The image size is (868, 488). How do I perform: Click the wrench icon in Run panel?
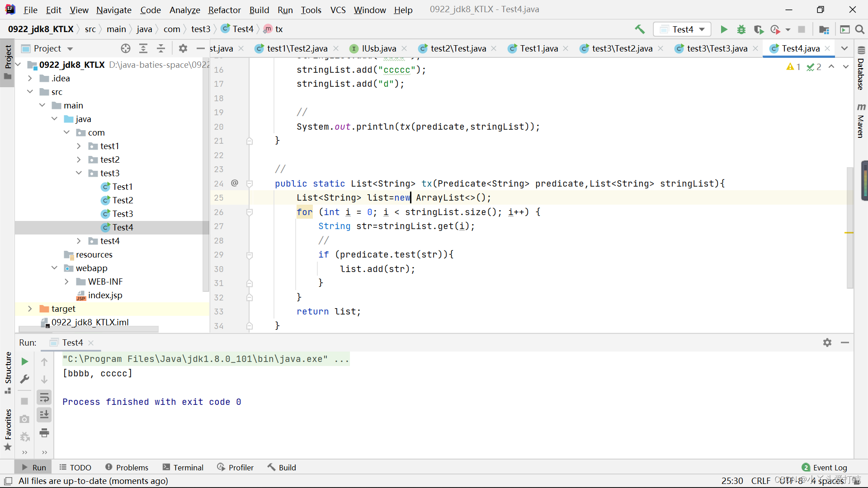pyautogui.click(x=25, y=379)
